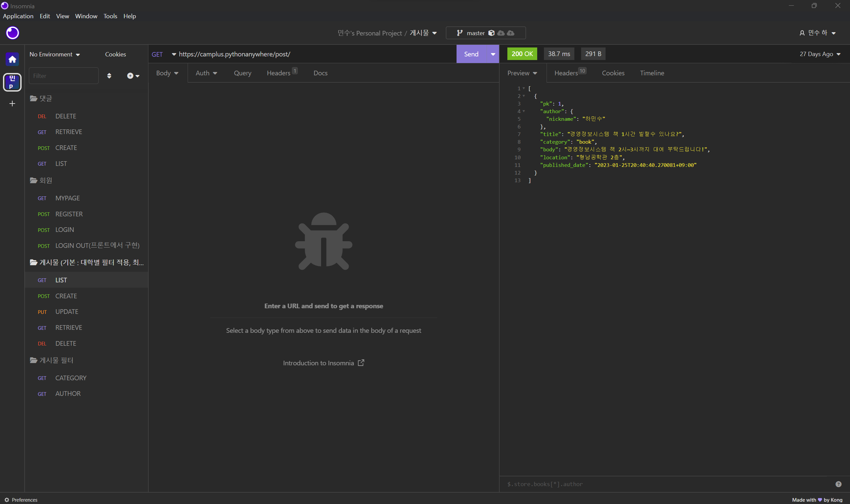
Task: Open the local project cube icon
Action: pos(491,33)
